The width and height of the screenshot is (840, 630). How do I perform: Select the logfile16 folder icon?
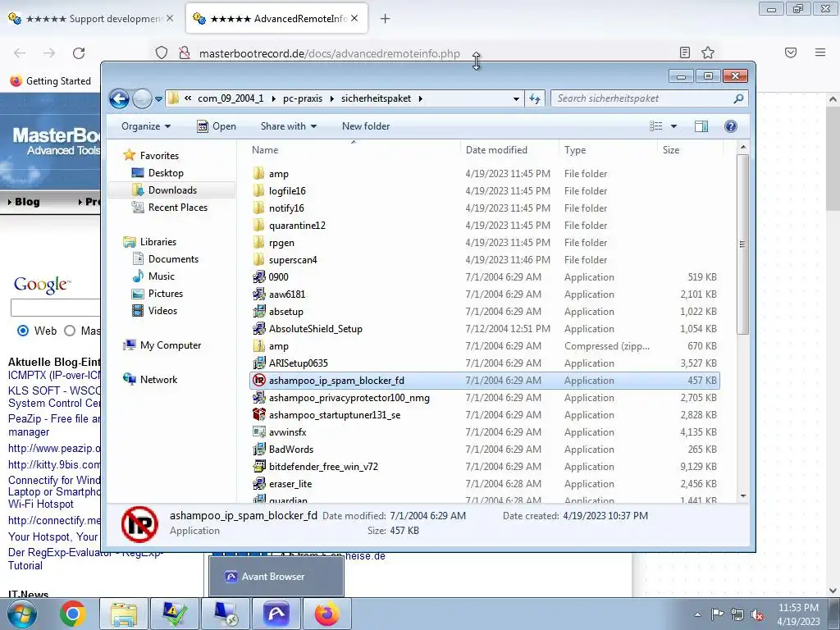pos(258,190)
